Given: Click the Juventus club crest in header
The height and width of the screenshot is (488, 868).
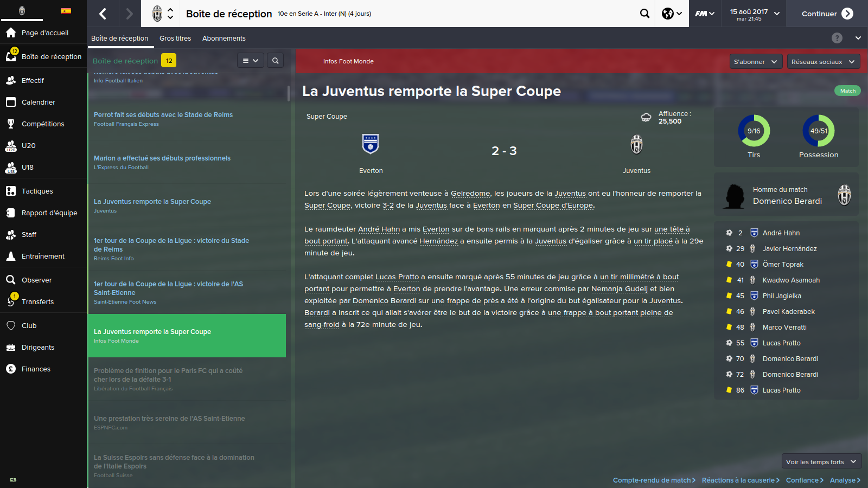Looking at the screenshot, I should coord(157,14).
